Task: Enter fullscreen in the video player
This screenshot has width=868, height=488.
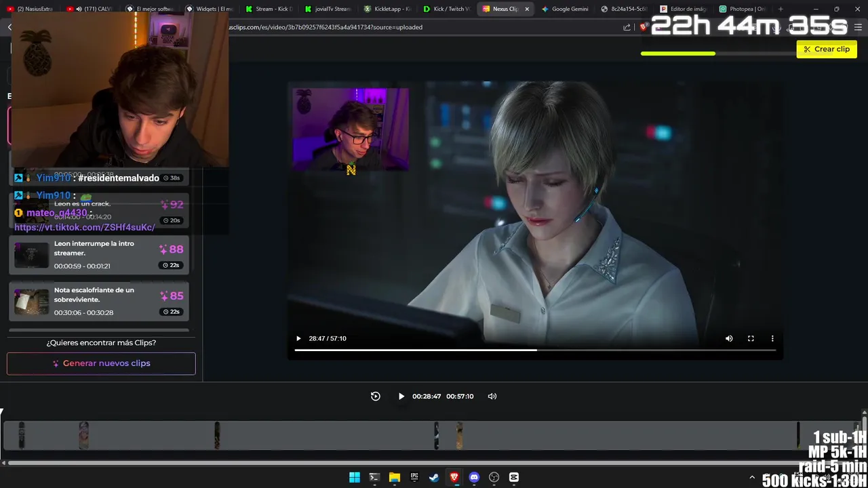Action: pyautogui.click(x=751, y=338)
